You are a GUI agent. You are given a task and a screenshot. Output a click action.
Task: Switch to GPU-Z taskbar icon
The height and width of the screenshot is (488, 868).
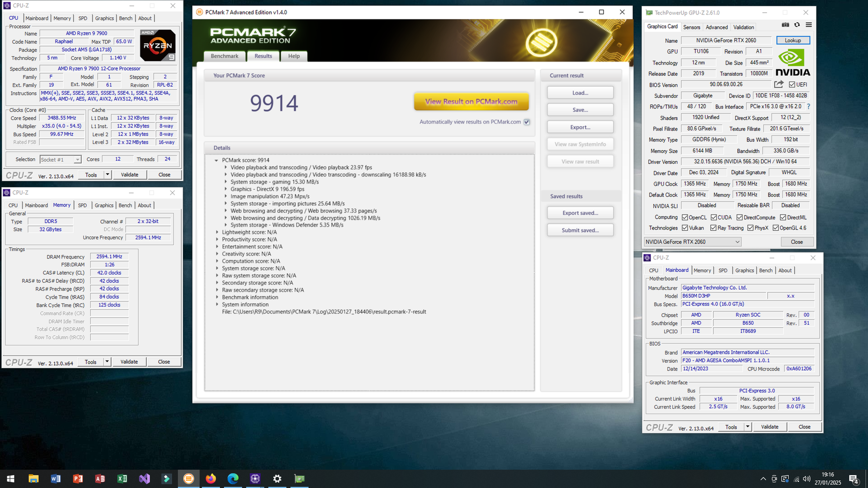click(x=299, y=479)
